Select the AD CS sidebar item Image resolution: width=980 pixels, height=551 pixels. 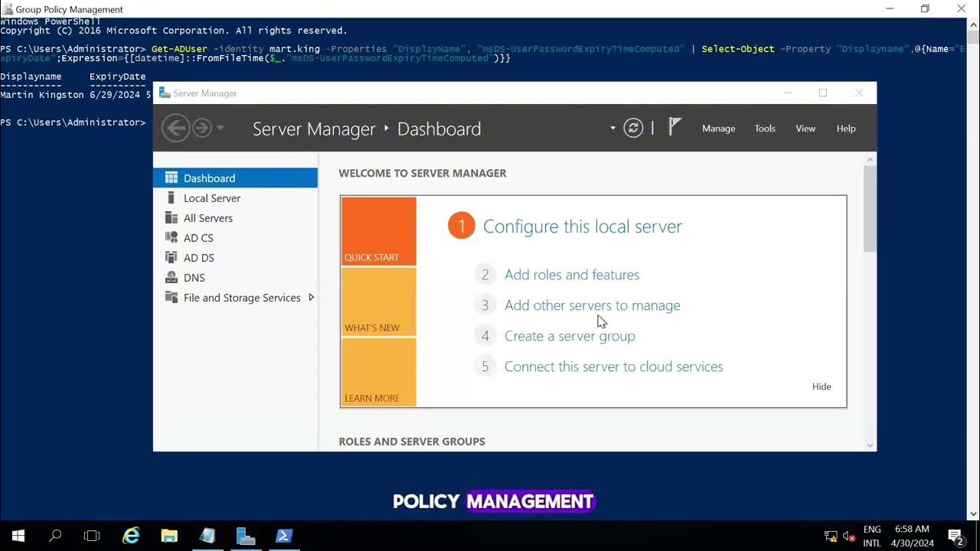point(198,238)
